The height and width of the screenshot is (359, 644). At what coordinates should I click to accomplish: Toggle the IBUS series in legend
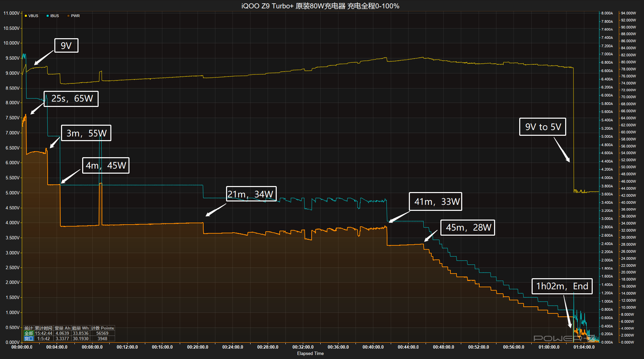(54, 16)
